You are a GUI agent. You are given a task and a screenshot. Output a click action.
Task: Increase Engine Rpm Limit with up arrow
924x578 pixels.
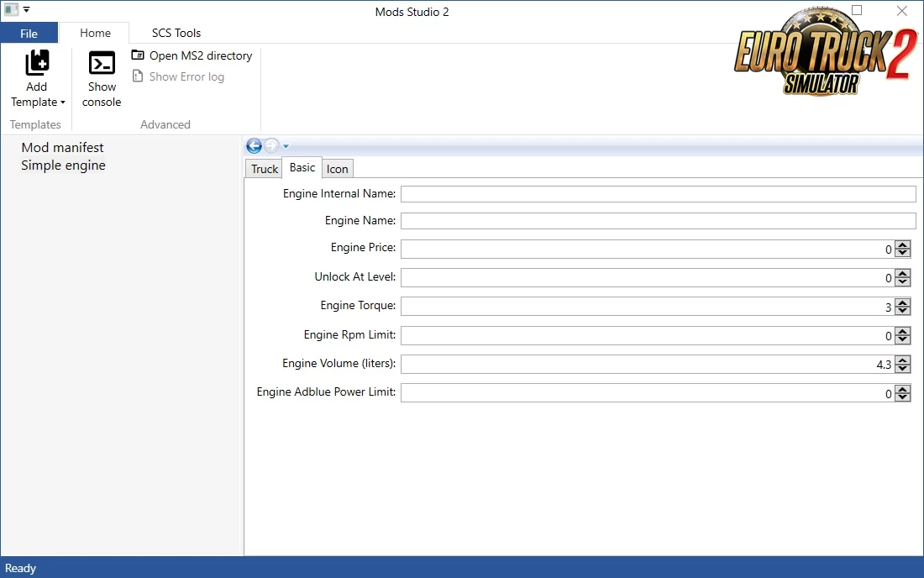click(902, 331)
